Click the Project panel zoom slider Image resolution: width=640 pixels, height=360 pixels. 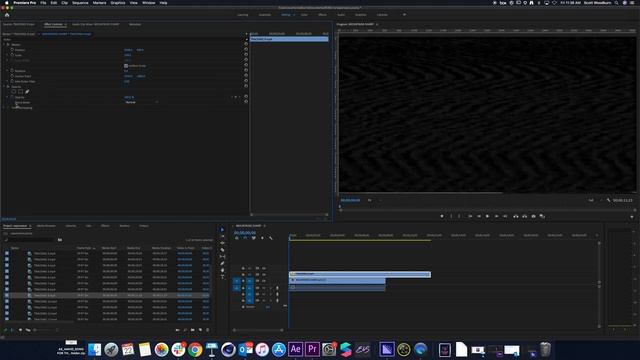[46, 330]
